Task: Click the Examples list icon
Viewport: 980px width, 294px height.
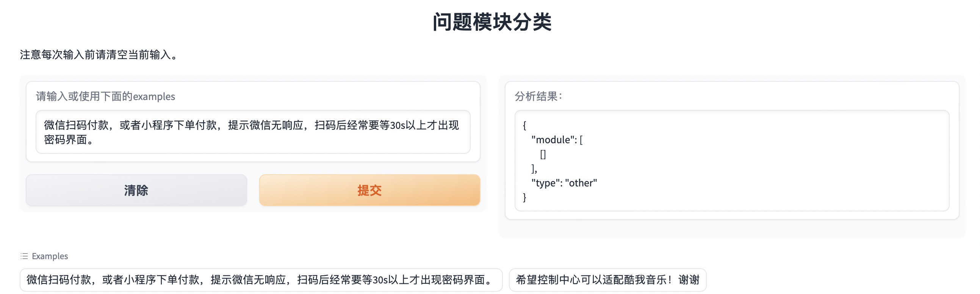Action: click(23, 256)
